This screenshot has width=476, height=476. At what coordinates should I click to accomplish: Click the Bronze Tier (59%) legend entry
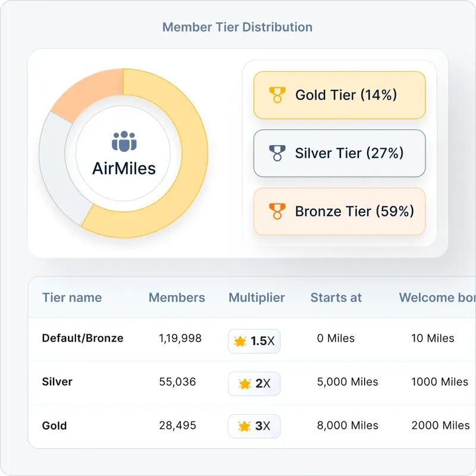(x=339, y=211)
